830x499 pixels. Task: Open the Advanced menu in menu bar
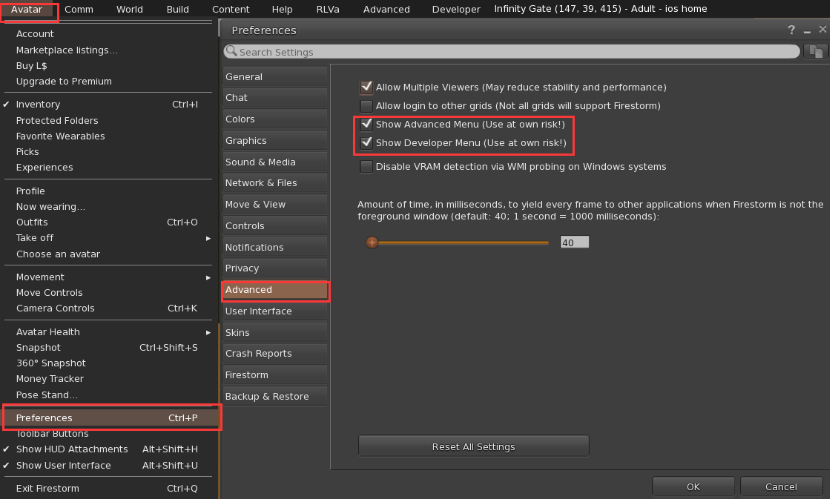pyautogui.click(x=386, y=10)
